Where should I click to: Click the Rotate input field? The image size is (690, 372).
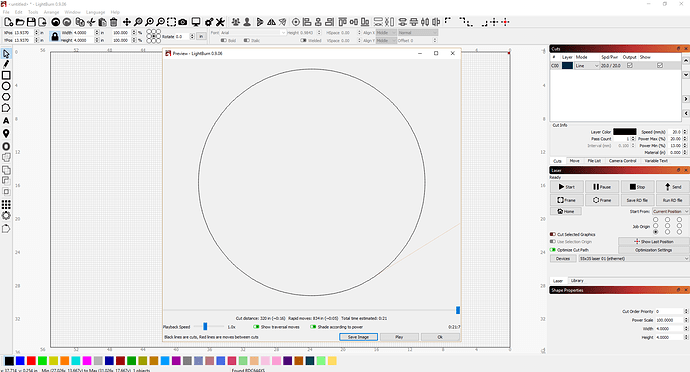click(182, 37)
